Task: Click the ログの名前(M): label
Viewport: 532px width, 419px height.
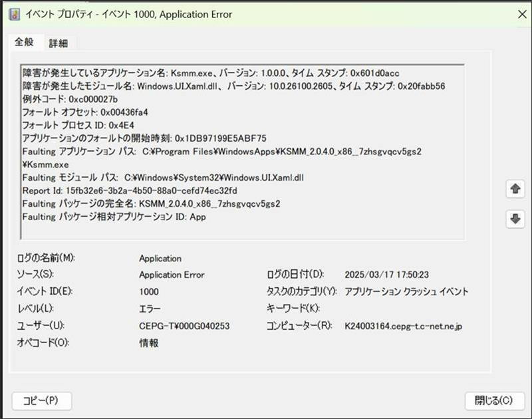Action: [46, 258]
